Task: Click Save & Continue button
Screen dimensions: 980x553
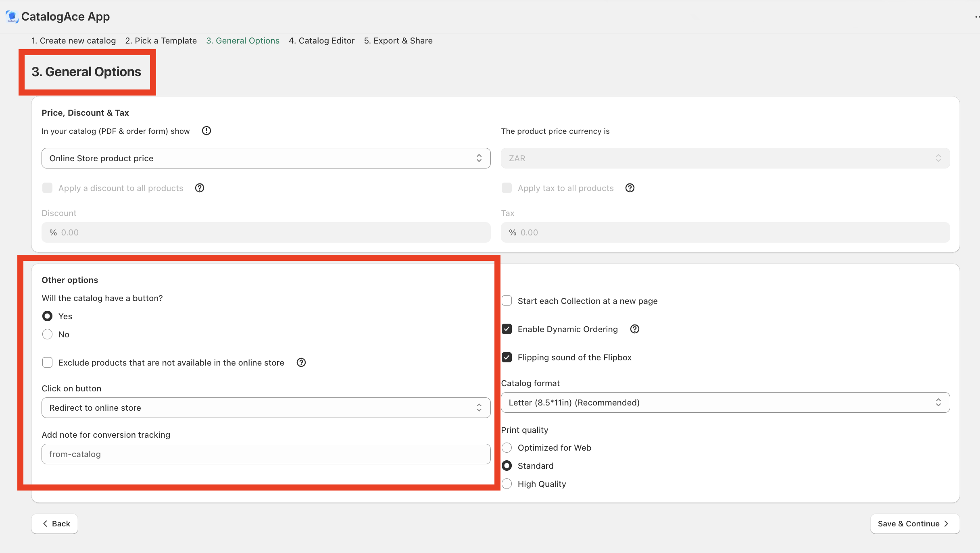Action: click(x=914, y=524)
